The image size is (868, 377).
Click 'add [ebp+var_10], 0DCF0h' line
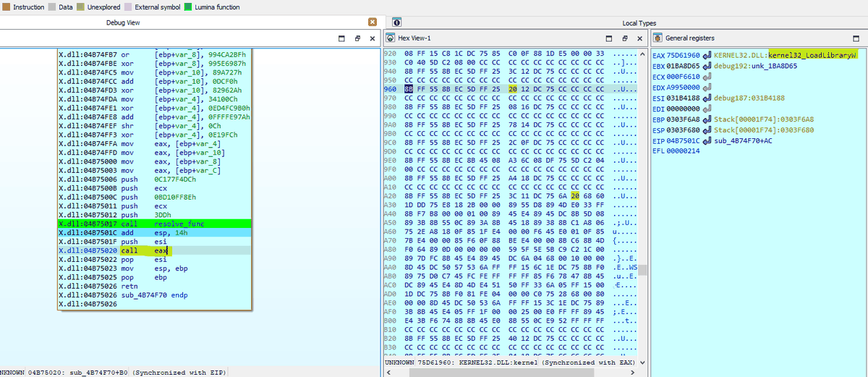[x=154, y=80]
